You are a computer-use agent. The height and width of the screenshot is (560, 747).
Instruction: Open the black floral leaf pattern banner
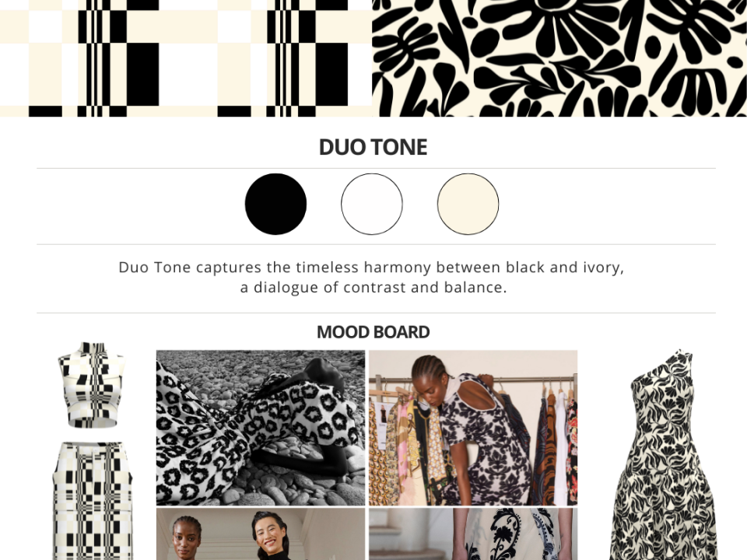pyautogui.click(x=559, y=58)
